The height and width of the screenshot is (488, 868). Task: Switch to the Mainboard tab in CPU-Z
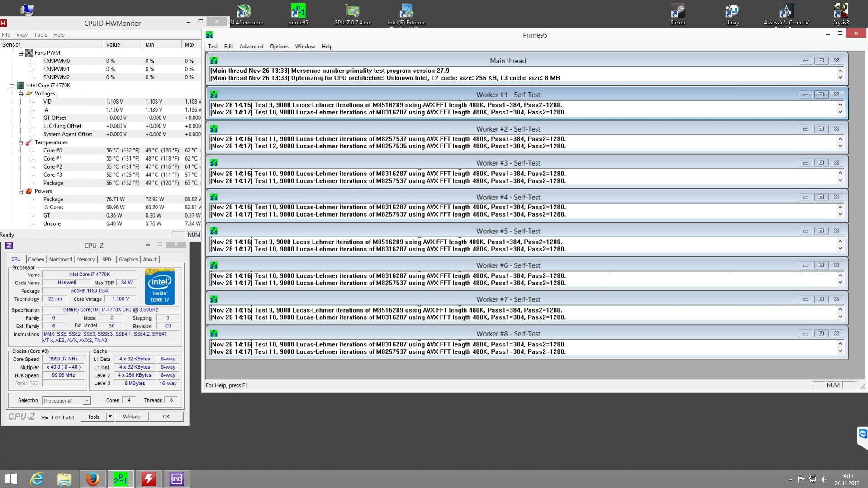click(60, 259)
